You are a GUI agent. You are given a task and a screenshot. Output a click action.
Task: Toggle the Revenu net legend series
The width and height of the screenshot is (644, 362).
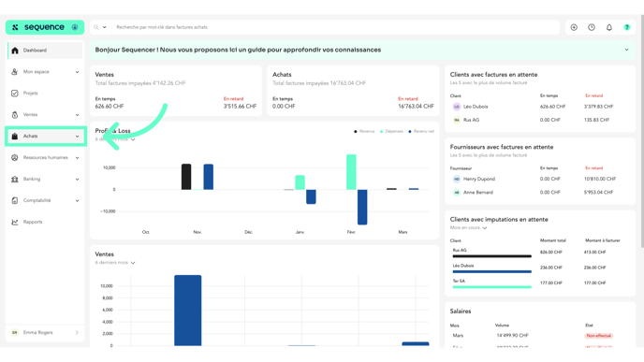(421, 131)
